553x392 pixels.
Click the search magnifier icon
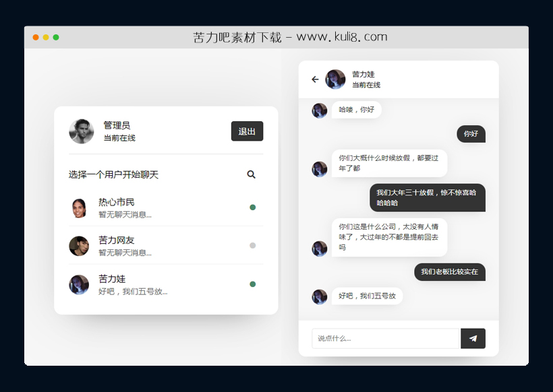point(251,174)
